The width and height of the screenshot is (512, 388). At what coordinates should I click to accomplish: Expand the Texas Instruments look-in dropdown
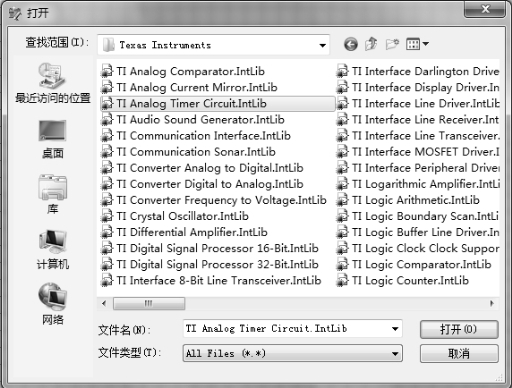tap(322, 45)
